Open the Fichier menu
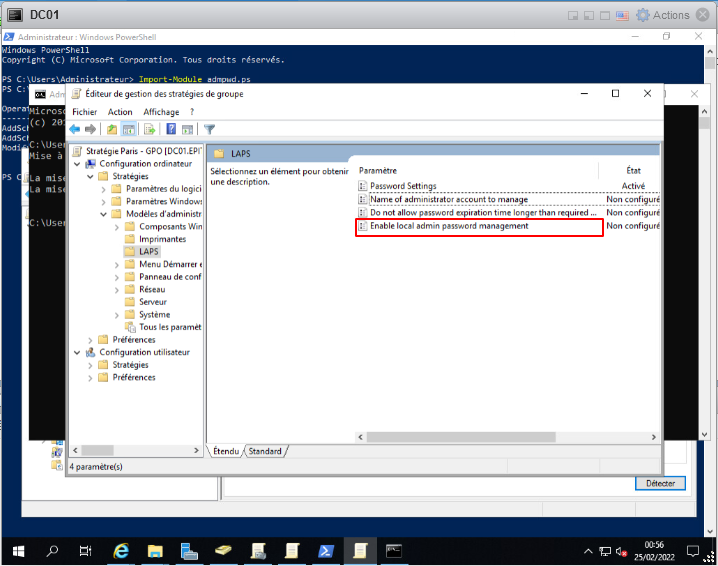Viewport: 718px width, 566px height. 85,112
